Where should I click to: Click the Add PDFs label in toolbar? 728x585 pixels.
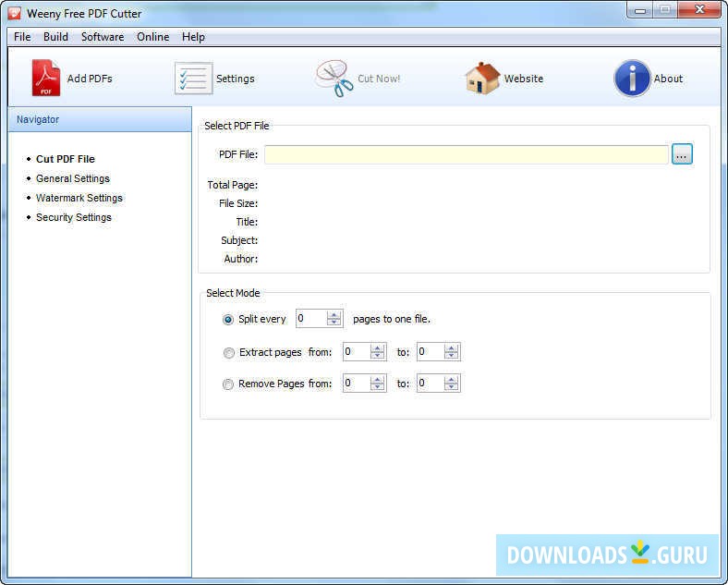coord(90,79)
